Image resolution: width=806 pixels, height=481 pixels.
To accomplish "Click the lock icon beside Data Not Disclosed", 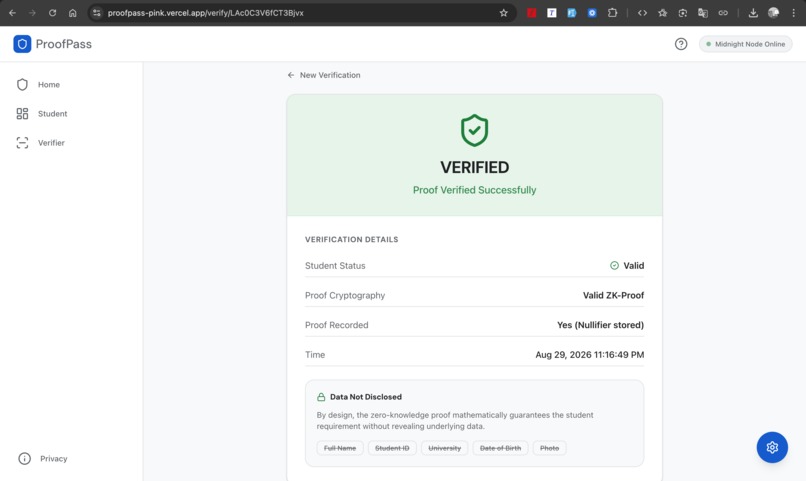I will pos(321,397).
